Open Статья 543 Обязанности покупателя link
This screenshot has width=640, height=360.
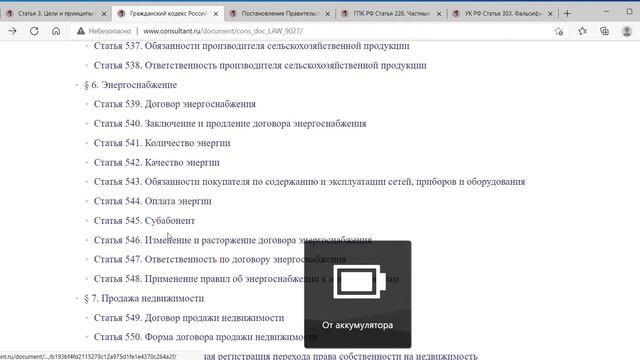(x=309, y=182)
